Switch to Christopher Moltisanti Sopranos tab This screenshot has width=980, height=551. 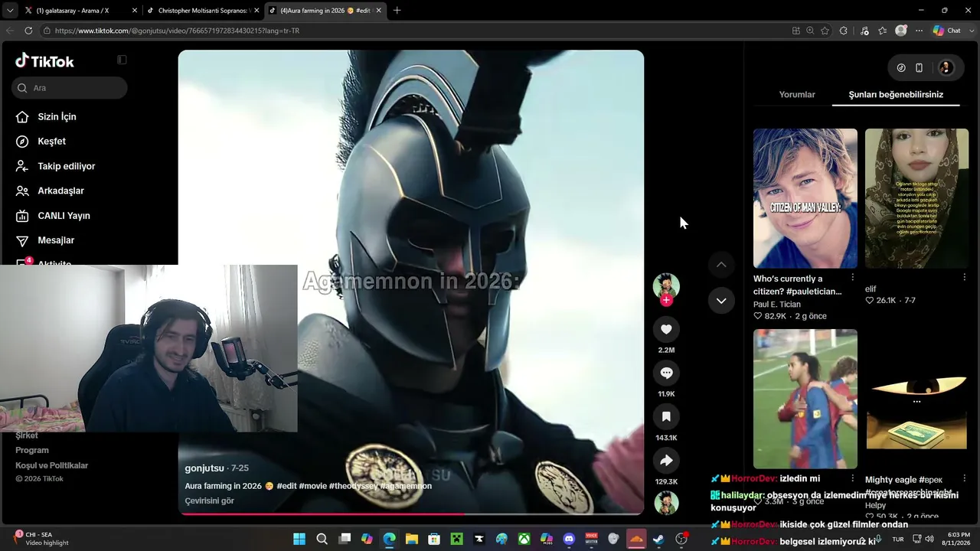203,10
